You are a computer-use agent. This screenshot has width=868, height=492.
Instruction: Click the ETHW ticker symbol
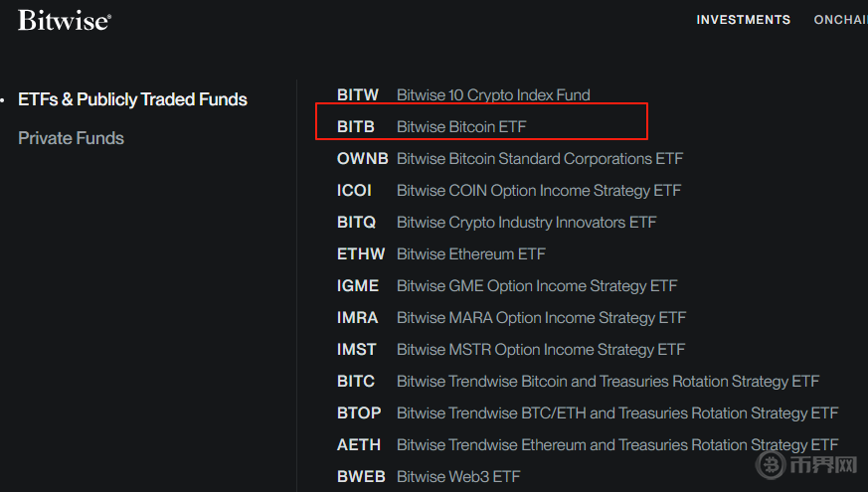(361, 254)
